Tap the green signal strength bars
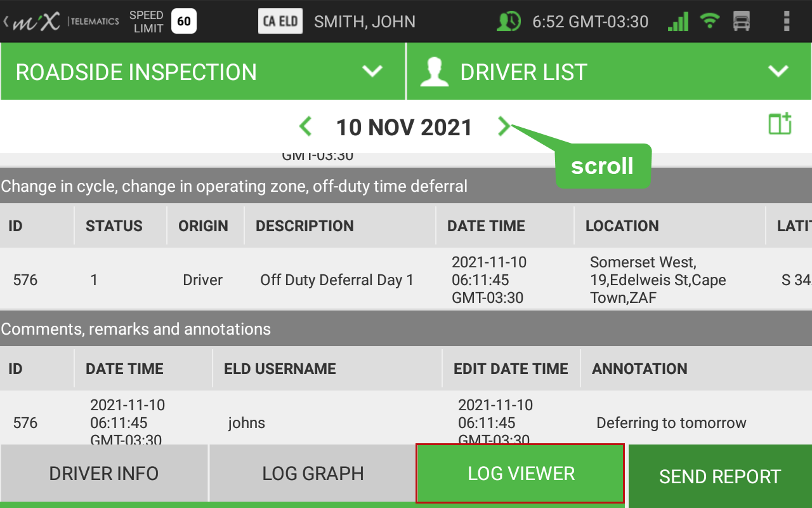 point(678,22)
